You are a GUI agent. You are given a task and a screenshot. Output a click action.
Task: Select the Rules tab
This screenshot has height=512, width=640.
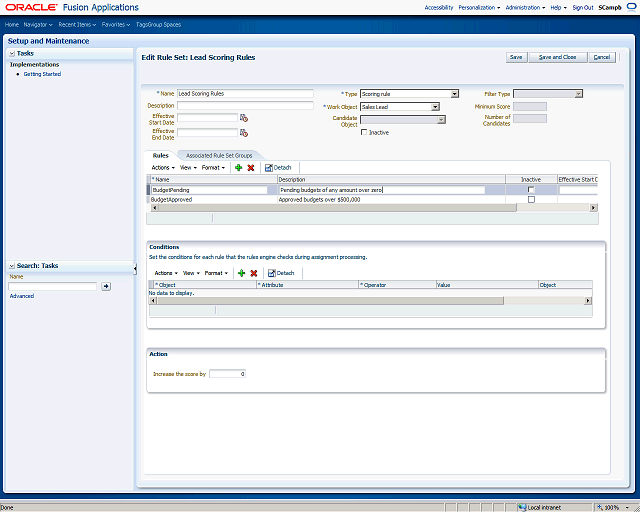[x=160, y=156]
